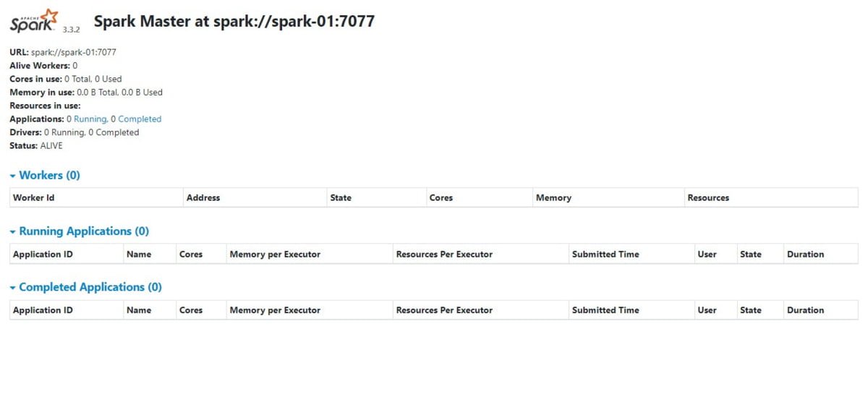Viewport: 868px width, 397px height.
Task: Collapse the Running Applications section arrow
Action: pyautogui.click(x=13, y=232)
